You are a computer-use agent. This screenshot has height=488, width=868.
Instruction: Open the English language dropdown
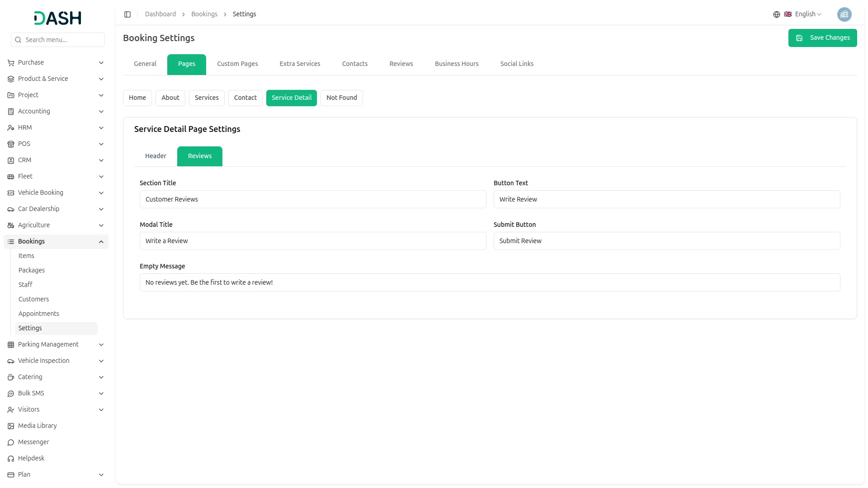click(808, 14)
